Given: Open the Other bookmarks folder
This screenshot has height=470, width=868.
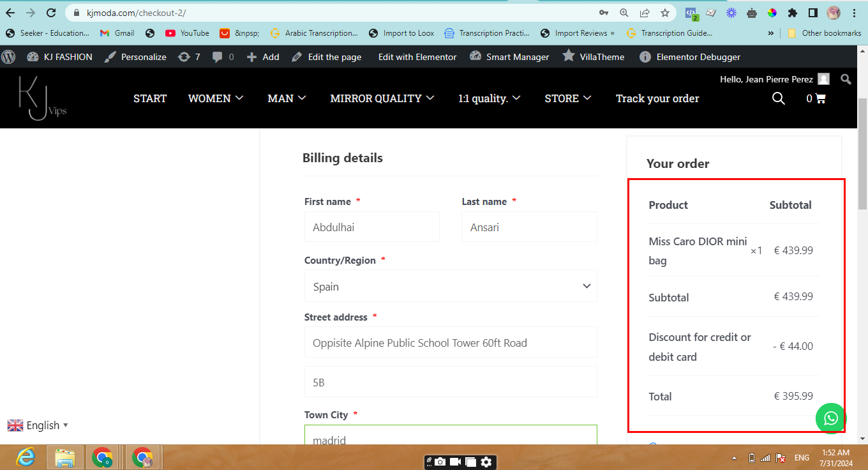Looking at the screenshot, I should pos(824,33).
